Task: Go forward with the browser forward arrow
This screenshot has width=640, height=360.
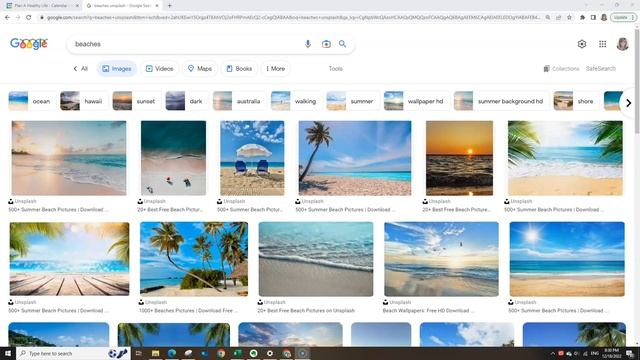Action: point(18,18)
